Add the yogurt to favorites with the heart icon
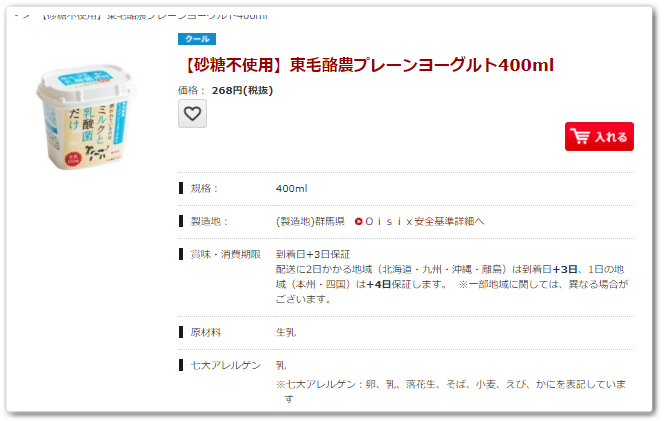The width and height of the screenshot is (665, 424). tap(192, 114)
